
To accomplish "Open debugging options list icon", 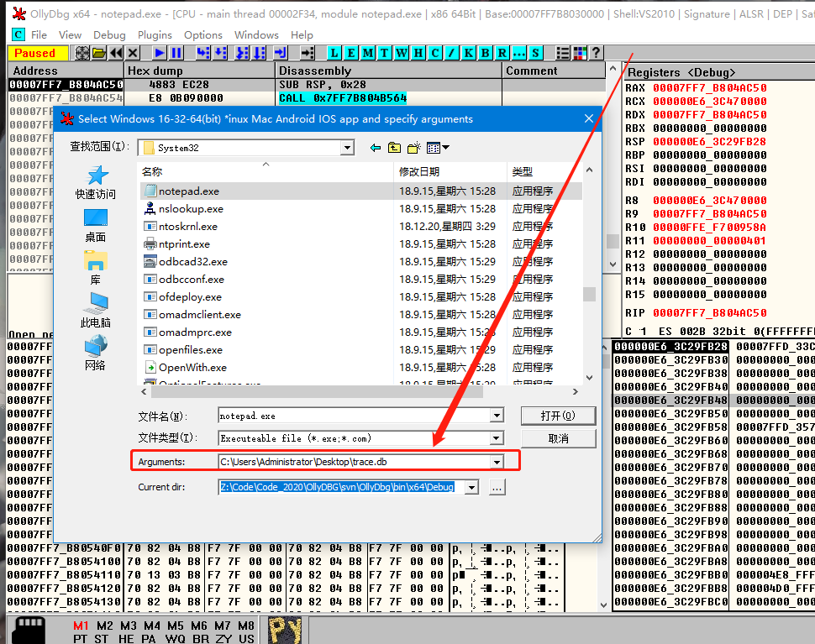I will pyautogui.click(x=562, y=52).
